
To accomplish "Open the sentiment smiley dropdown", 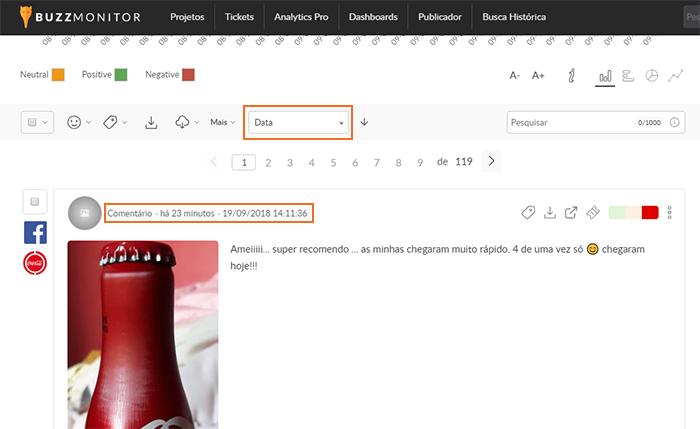I will pos(78,122).
